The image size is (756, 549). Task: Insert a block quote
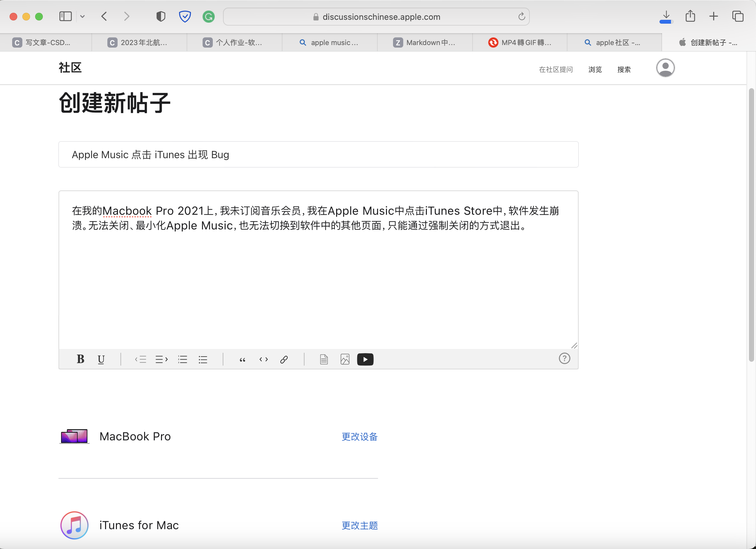click(242, 359)
